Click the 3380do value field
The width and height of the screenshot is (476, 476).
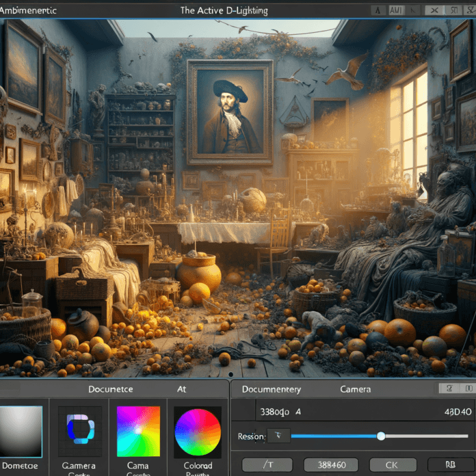point(276,412)
